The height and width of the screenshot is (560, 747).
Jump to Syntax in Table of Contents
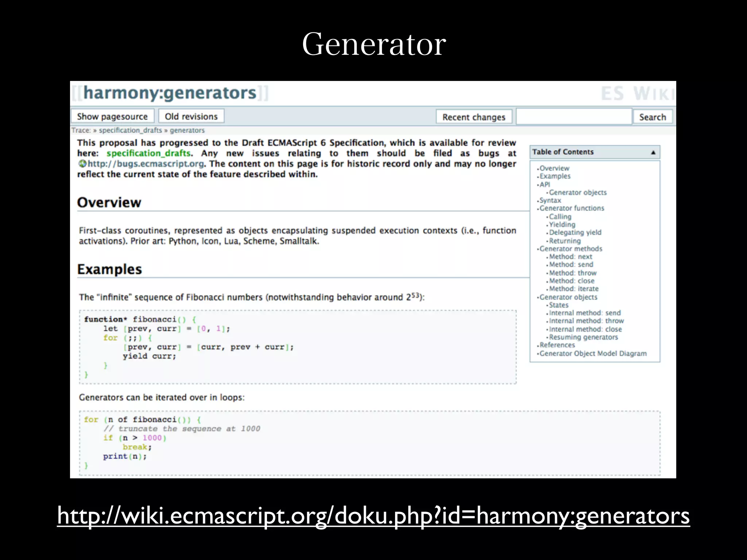click(550, 201)
